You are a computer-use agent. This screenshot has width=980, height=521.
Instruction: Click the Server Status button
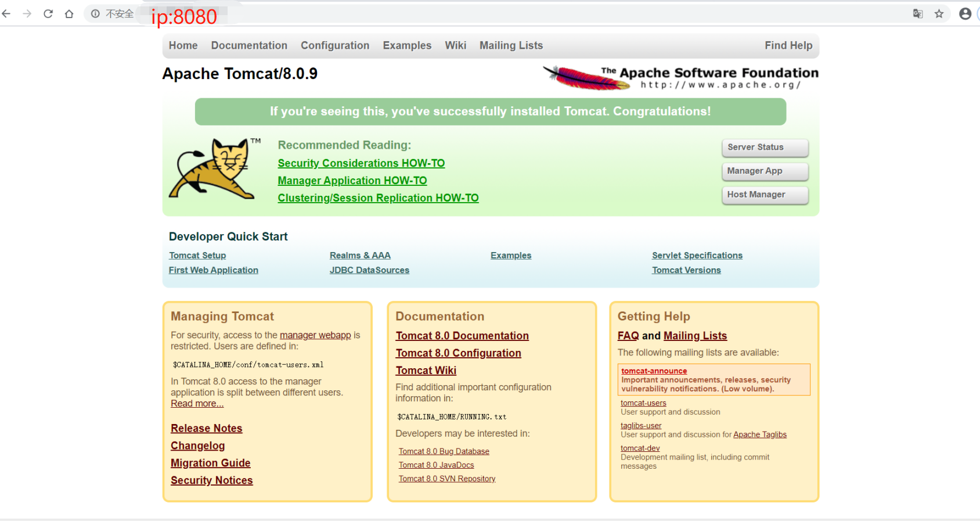tap(765, 148)
